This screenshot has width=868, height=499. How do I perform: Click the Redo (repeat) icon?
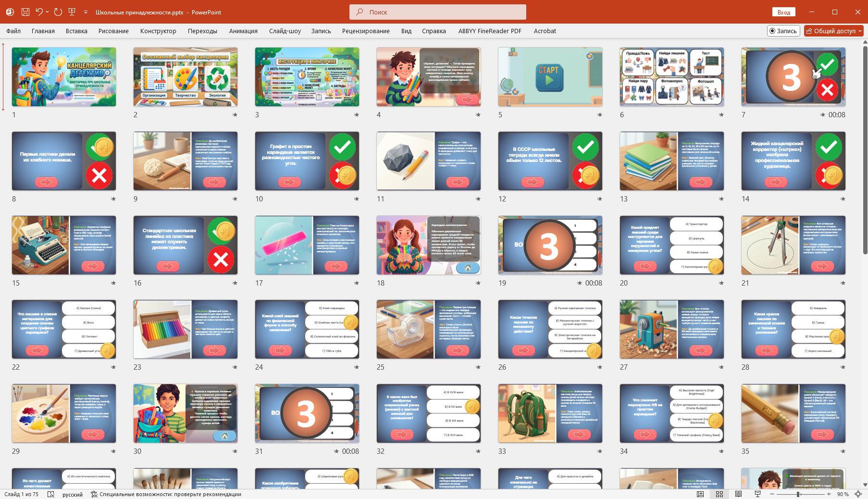58,12
